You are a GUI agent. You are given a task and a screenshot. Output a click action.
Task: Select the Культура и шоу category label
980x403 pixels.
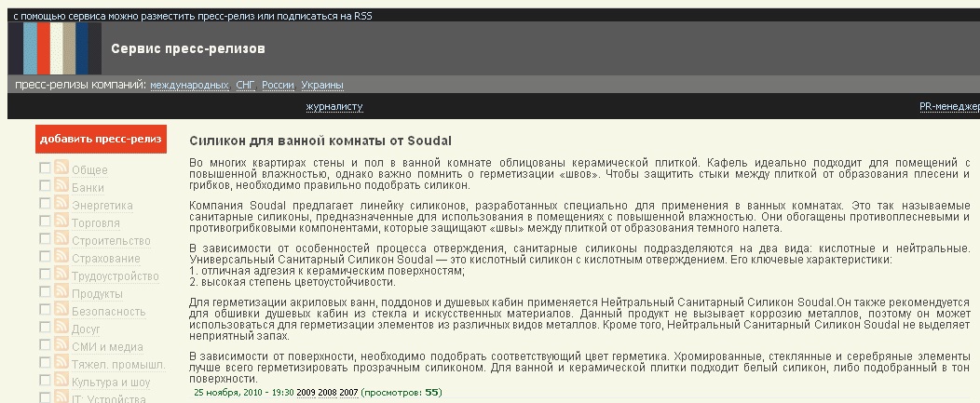111,383
